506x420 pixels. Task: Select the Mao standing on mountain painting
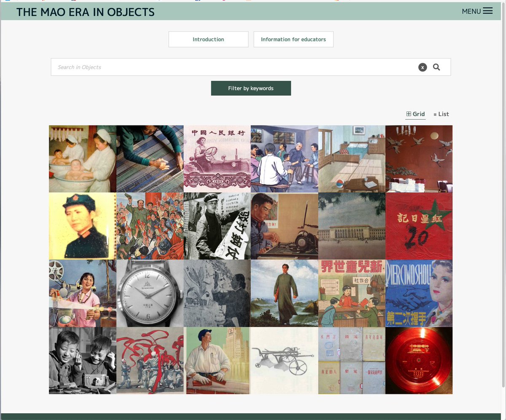click(285, 293)
